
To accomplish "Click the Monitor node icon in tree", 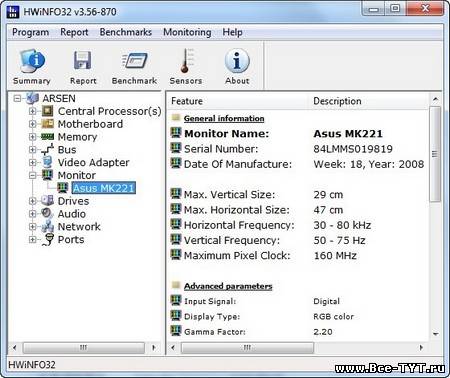I will 48,175.
